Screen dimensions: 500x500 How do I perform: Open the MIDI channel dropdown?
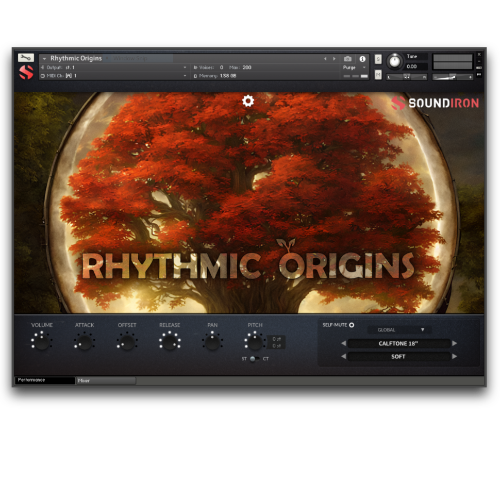point(113,76)
